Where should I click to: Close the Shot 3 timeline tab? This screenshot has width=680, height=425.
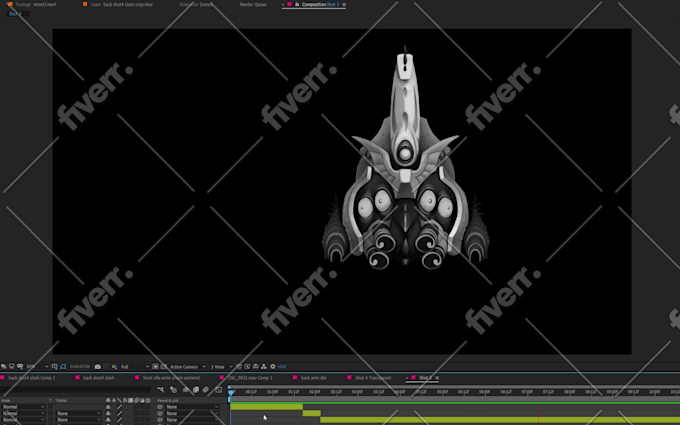[407, 378]
